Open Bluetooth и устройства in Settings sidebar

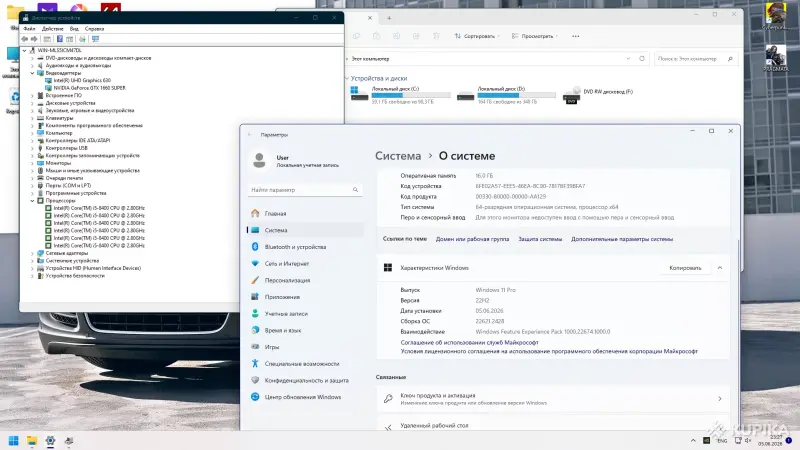pyautogui.click(x=305, y=247)
